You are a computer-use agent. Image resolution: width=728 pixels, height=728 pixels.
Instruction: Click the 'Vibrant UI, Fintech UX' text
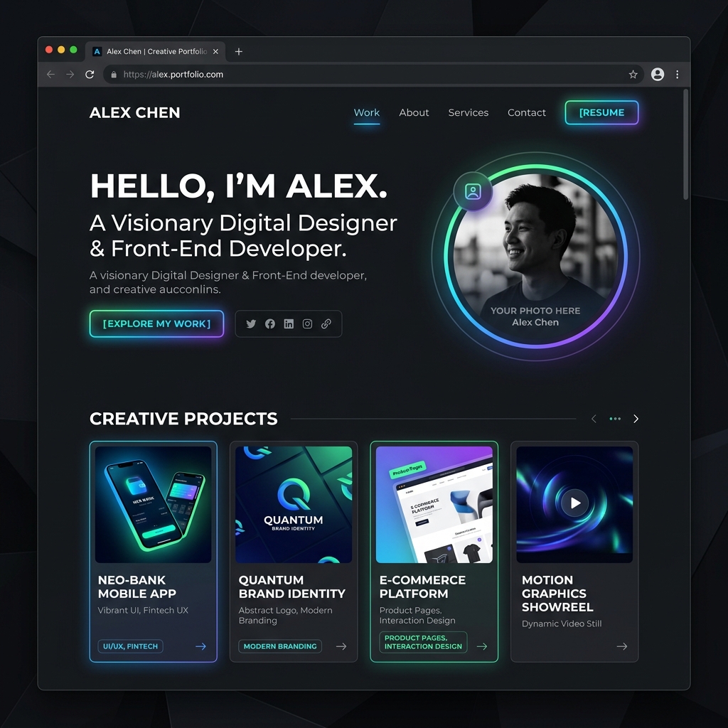143,610
